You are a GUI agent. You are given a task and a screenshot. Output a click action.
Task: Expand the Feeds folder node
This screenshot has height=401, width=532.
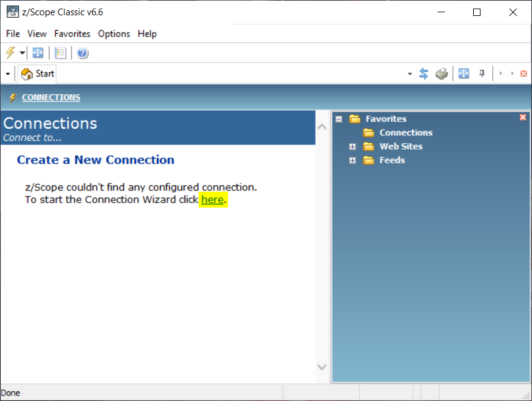coord(352,160)
